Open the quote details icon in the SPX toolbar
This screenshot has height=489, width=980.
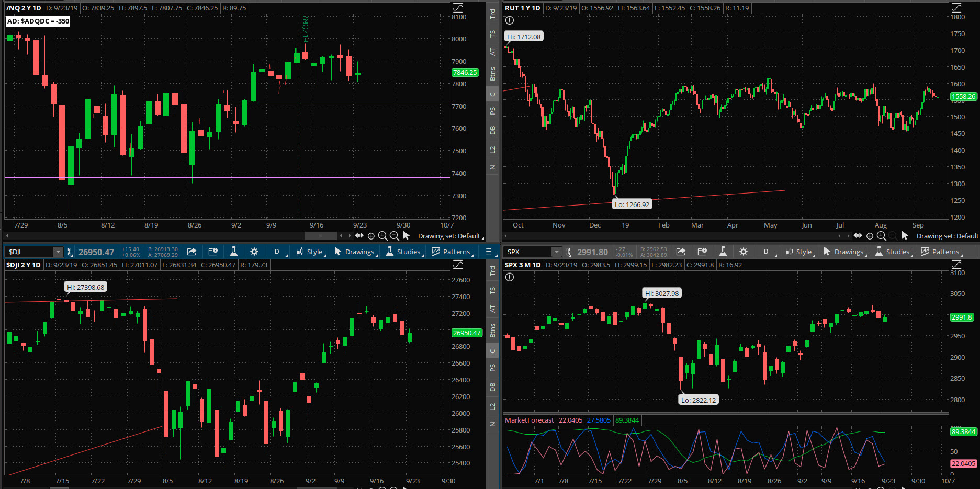coord(702,252)
